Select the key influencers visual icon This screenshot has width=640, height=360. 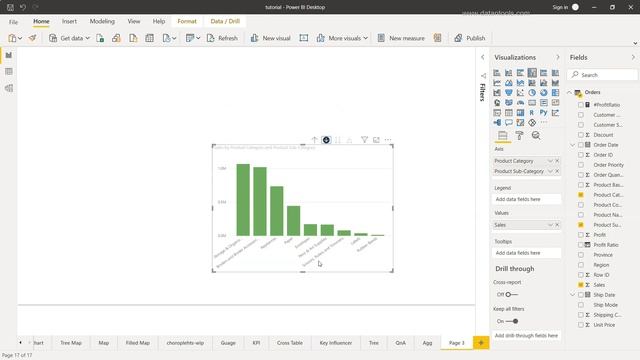[555, 113]
